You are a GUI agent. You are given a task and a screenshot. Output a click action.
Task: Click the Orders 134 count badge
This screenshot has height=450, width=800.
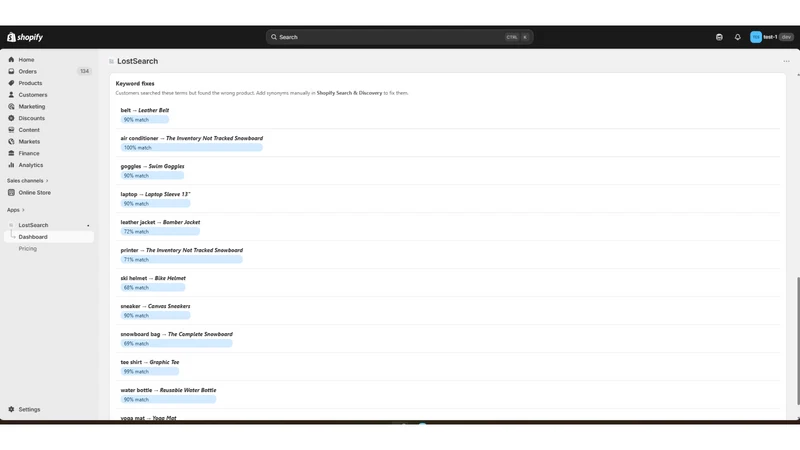84,71
